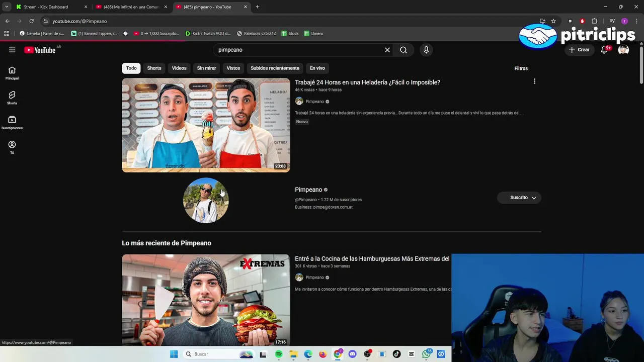Select the Sin mirar filter chip

point(206,68)
